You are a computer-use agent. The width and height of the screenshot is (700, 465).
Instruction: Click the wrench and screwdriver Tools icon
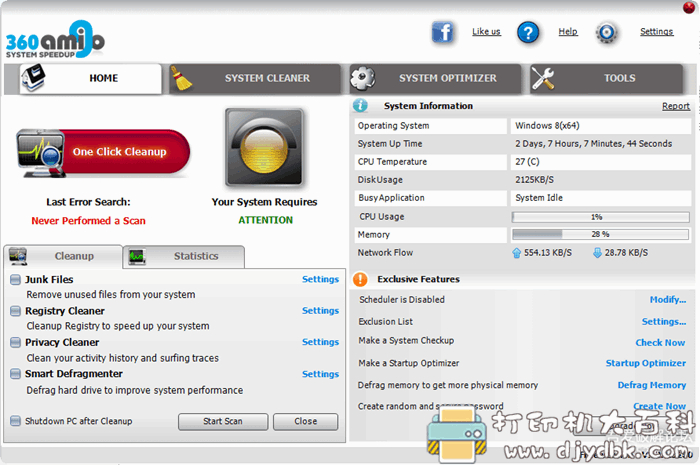[x=543, y=78]
